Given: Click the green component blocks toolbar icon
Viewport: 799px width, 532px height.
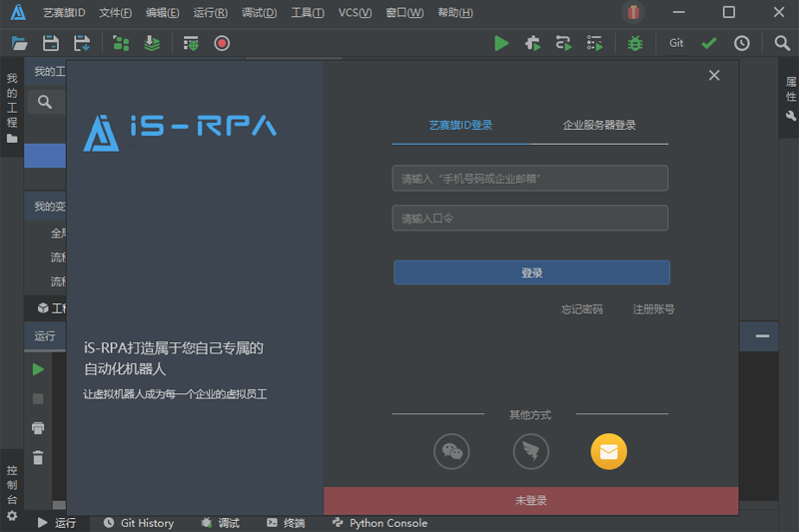Looking at the screenshot, I should (121, 43).
